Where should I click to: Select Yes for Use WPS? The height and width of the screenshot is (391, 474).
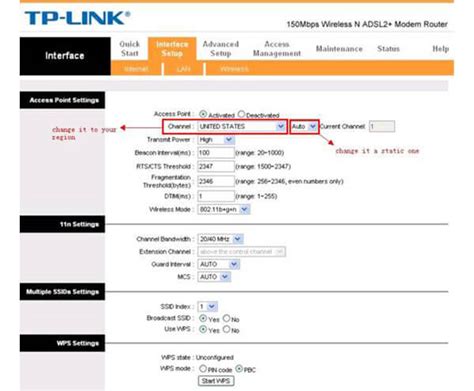click(203, 329)
